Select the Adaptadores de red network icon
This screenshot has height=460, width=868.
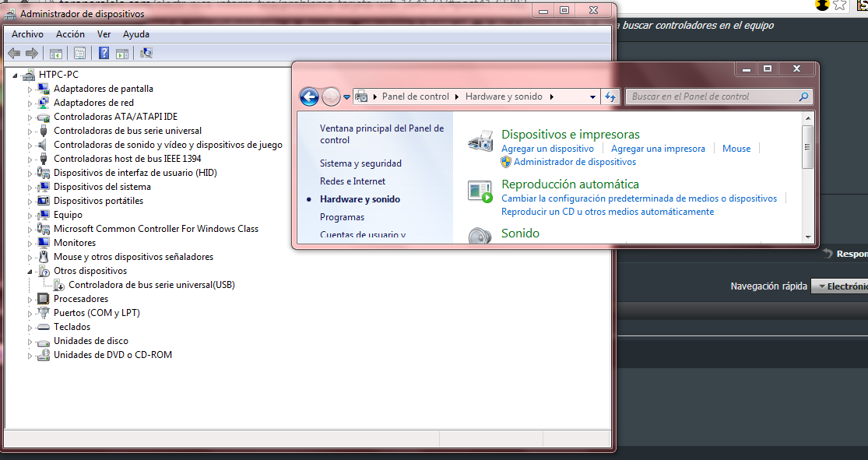point(43,103)
